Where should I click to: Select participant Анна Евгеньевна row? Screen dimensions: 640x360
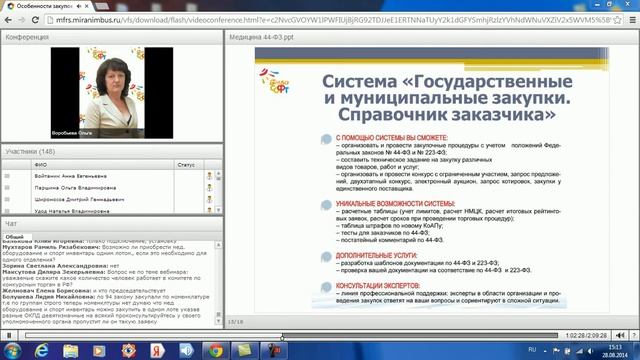point(108,176)
